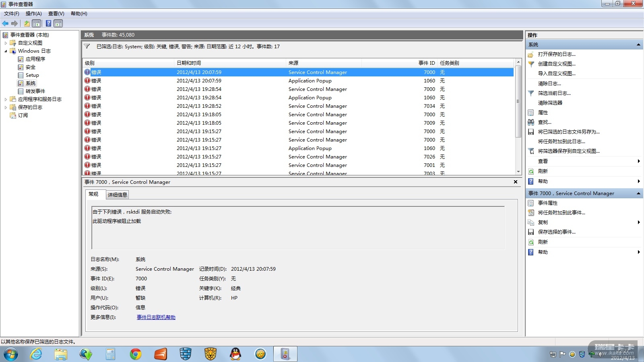
Task: Click the event list scrollbar up arrow
Action: [518, 62]
